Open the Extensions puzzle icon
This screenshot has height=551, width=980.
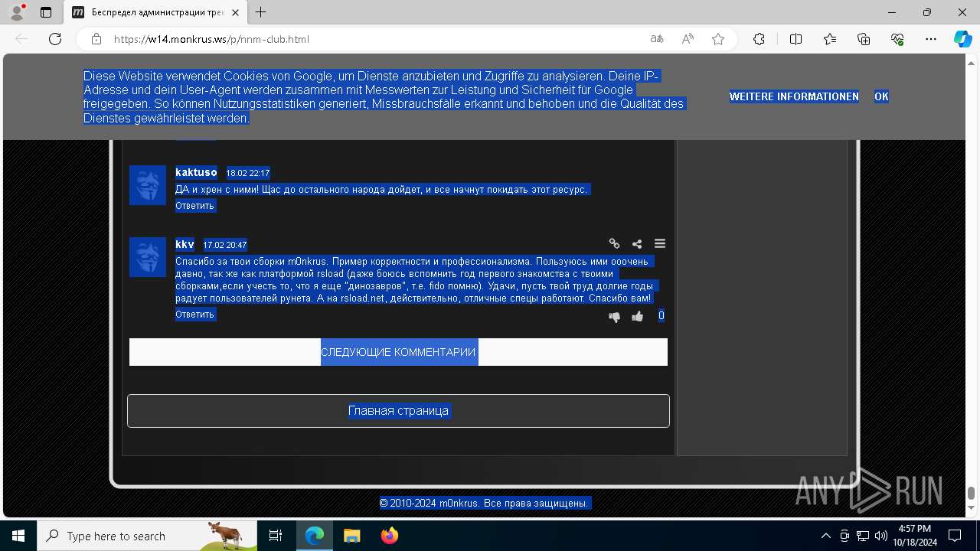coord(759,39)
